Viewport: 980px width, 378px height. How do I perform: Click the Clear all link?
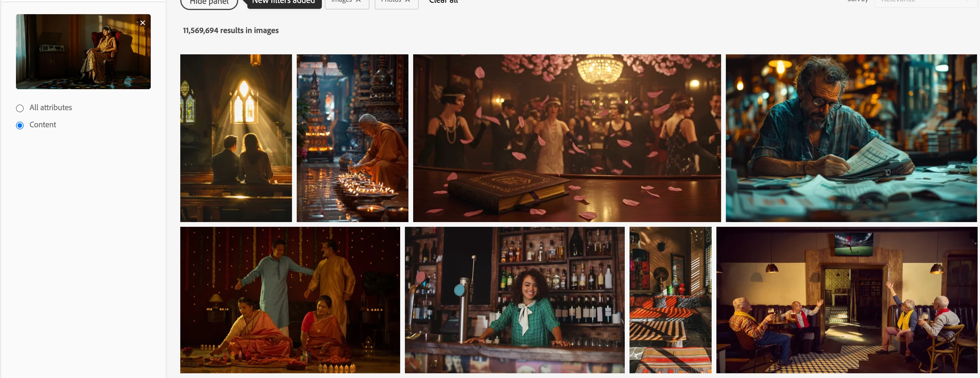point(443,2)
